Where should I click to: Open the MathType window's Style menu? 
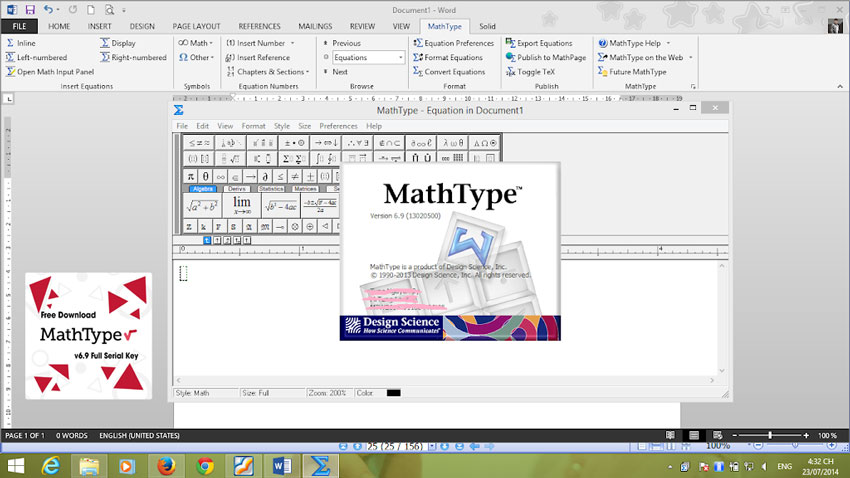[281, 126]
